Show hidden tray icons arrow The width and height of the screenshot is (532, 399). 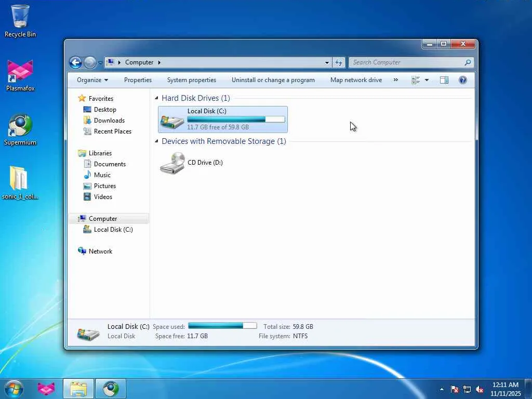tap(442, 389)
